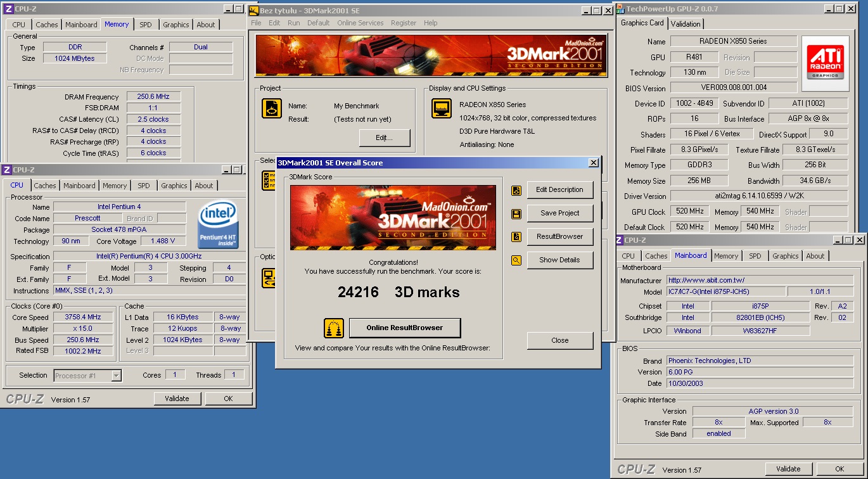Click the Edit Description icon in score dialog

(x=516, y=190)
